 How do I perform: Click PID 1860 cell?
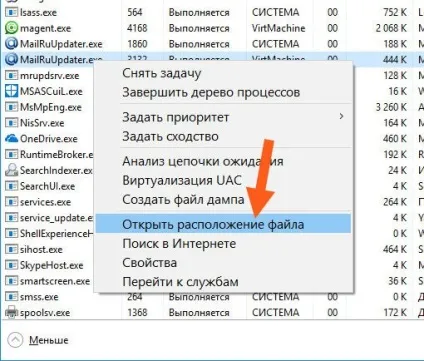137,44
